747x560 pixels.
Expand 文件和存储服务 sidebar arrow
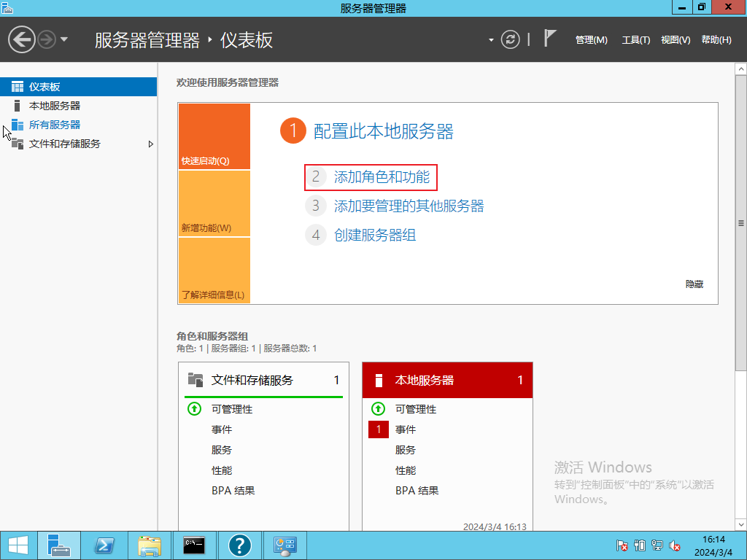click(x=150, y=144)
